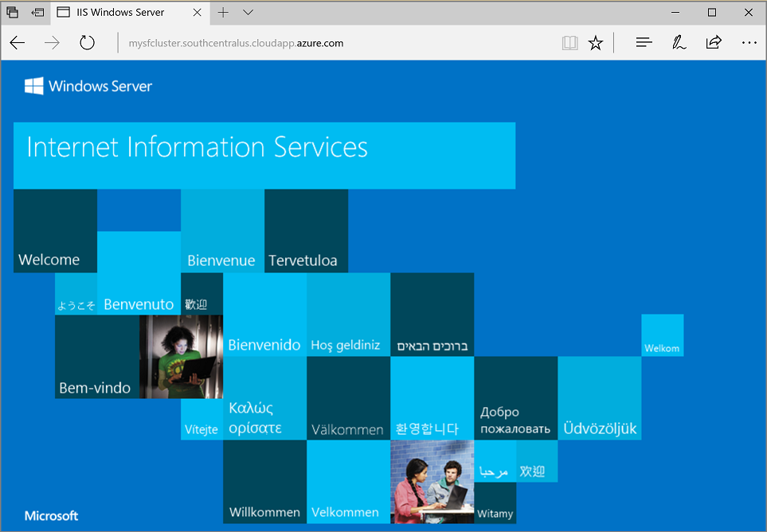Launch Make a Web Note
The width and height of the screenshot is (767, 532).
pyautogui.click(x=679, y=42)
